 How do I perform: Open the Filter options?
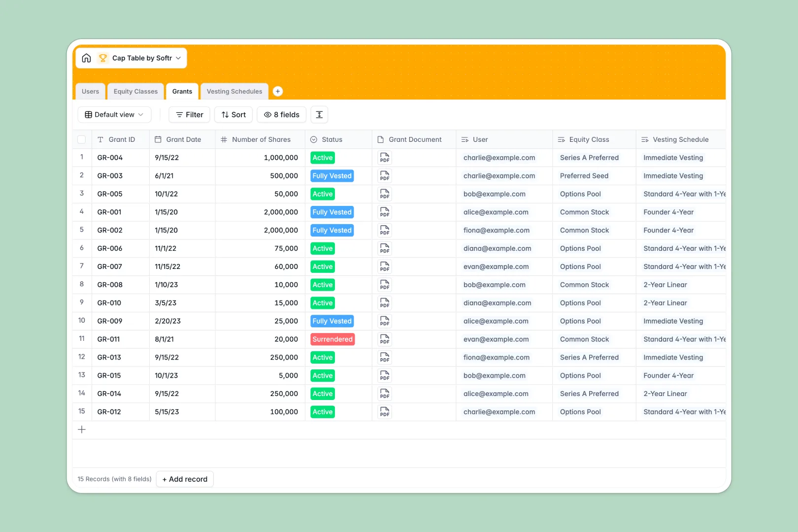(189, 114)
